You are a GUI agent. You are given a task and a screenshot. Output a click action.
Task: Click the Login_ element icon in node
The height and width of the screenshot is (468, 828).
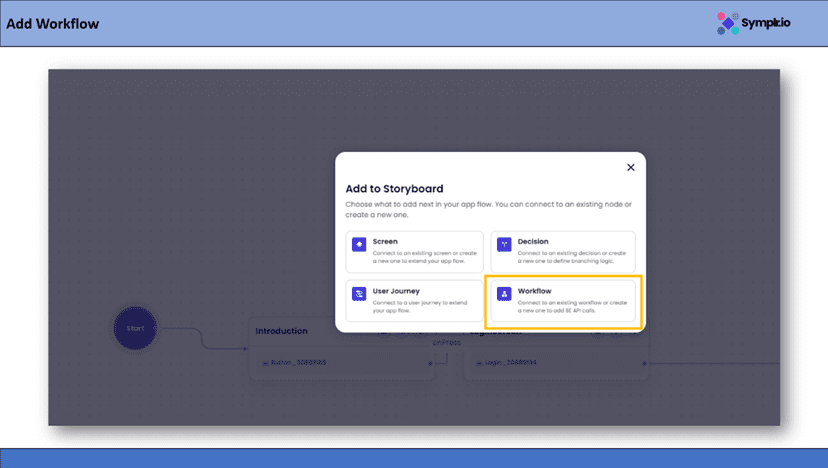click(481, 363)
